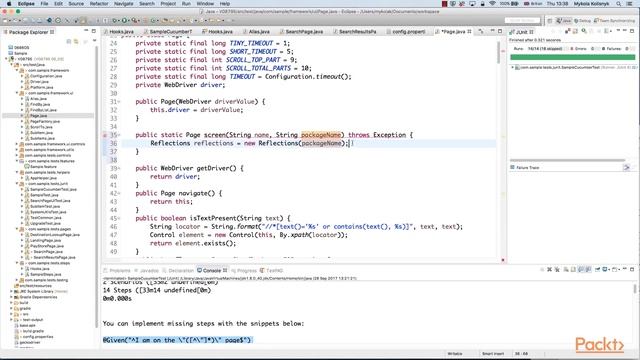640x360 pixels.
Task: Switch to the SearchResultsPa editor tab
Action: pos(355,31)
